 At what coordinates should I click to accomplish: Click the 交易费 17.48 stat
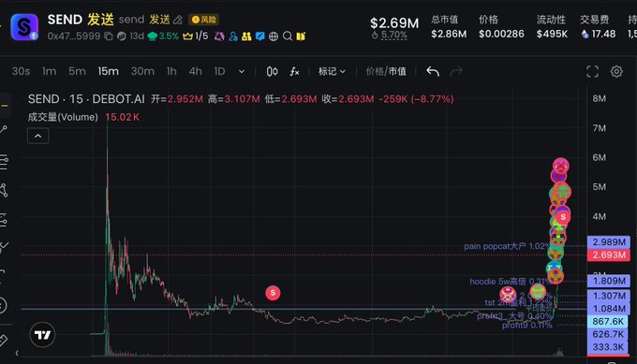pyautogui.click(x=598, y=27)
